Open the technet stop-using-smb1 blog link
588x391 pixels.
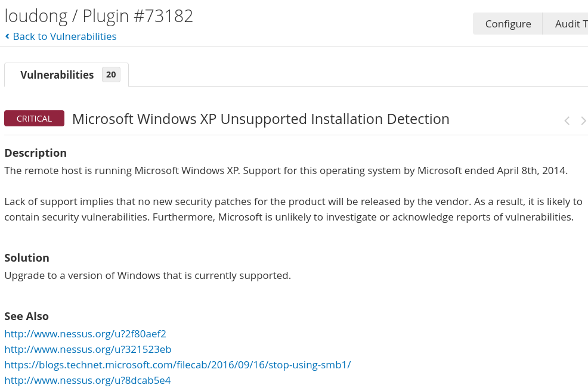pyautogui.click(x=177, y=365)
